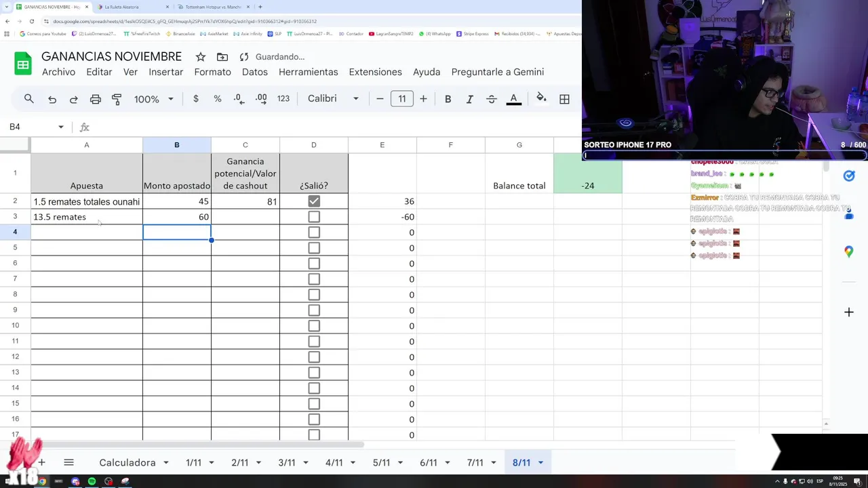Image resolution: width=868 pixels, height=488 pixels.
Task: Select column C header
Action: [x=245, y=145]
